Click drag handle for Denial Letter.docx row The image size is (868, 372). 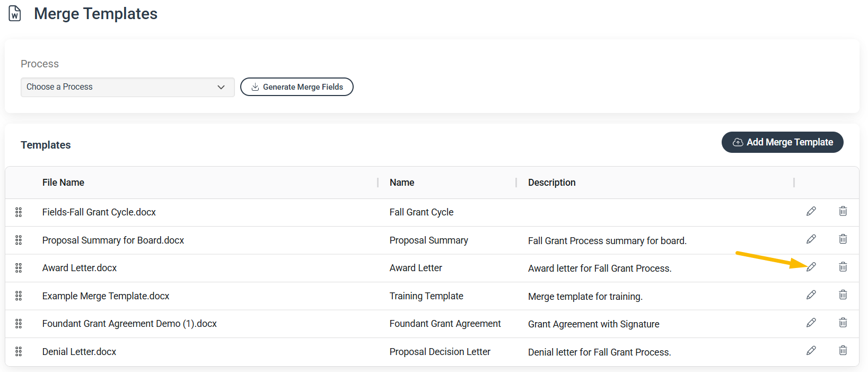tap(19, 351)
